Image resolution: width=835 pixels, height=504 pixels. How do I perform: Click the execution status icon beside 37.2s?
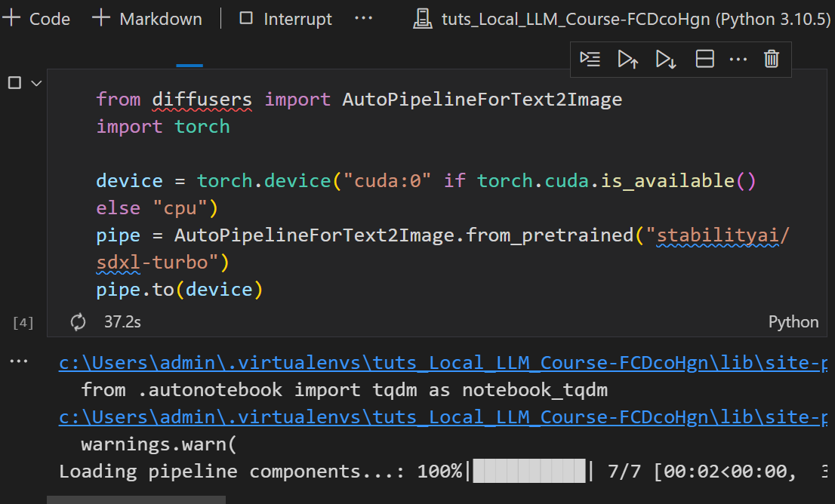[x=78, y=322]
